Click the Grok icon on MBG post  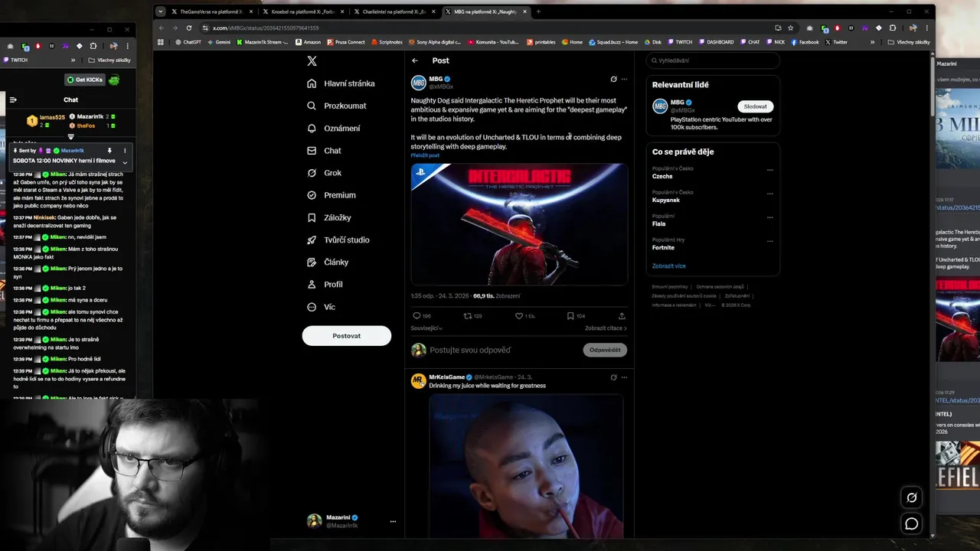point(613,79)
